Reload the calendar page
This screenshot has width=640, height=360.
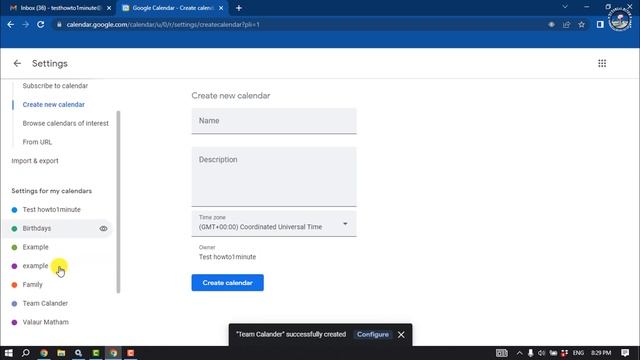click(x=40, y=24)
